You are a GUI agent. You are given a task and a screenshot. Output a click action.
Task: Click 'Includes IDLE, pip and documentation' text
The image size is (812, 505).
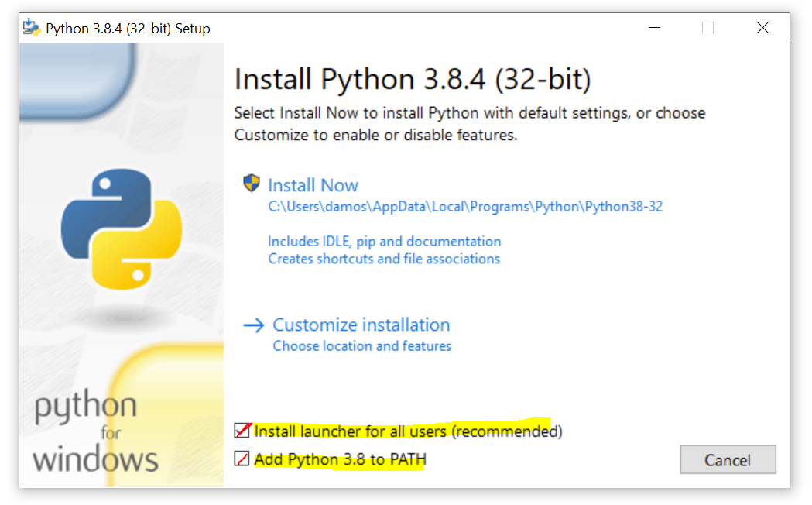(384, 242)
